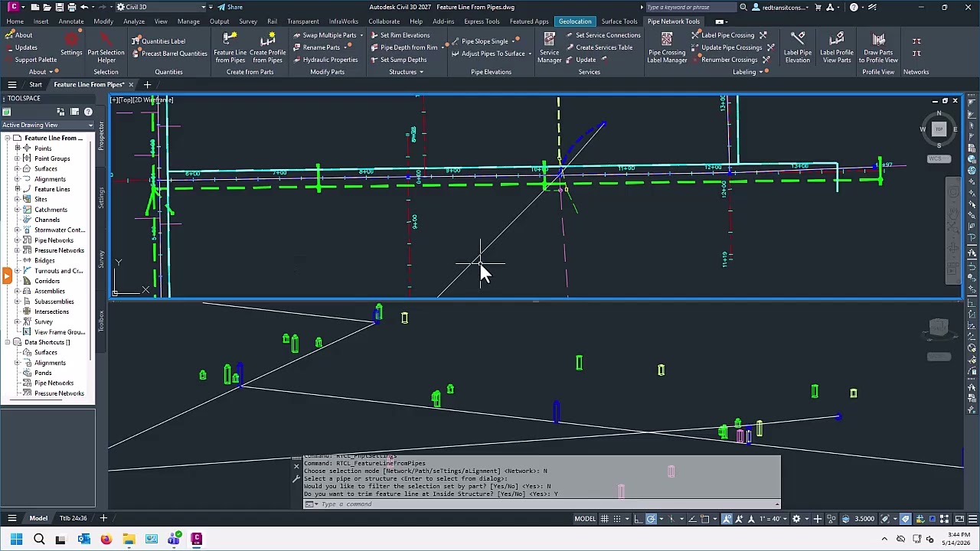Click the Share button
Viewport: 980px width, 551px height.
(230, 7)
